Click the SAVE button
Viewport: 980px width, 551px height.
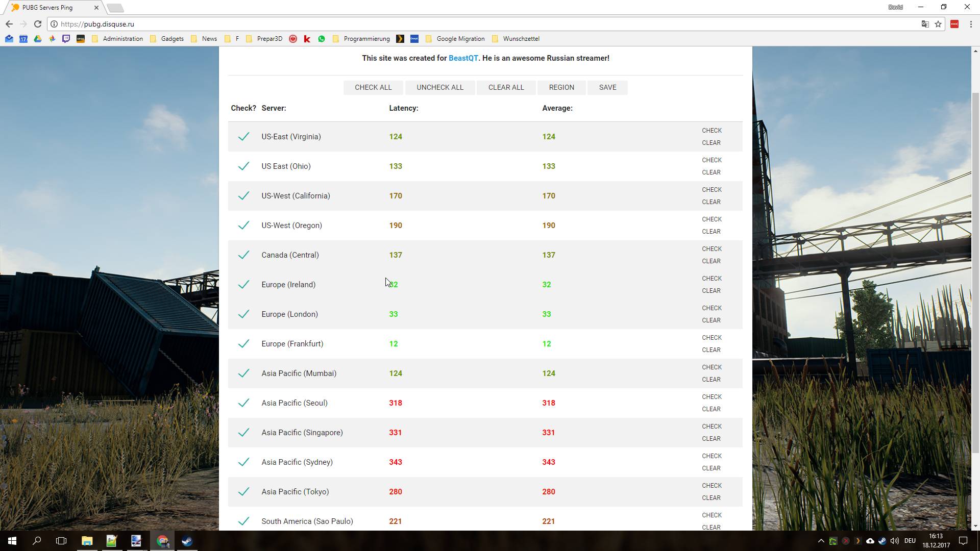607,87
